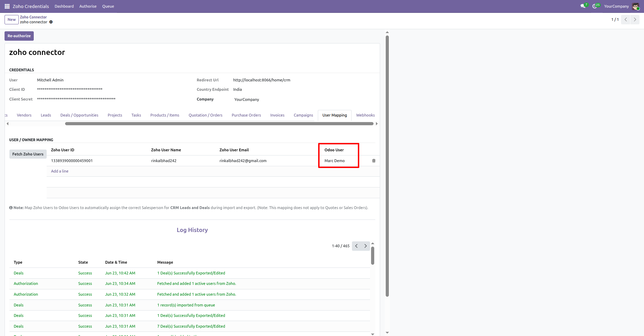Click the Re-authorize button
This screenshot has height=336, width=644.
(x=19, y=36)
